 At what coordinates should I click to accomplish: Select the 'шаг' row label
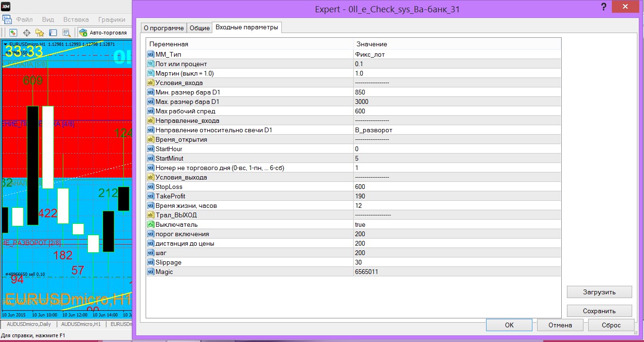(161, 253)
